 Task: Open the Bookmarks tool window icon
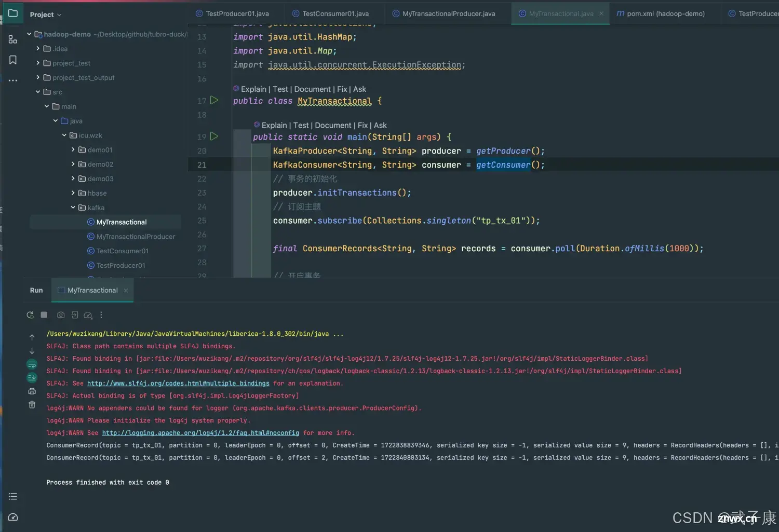coord(13,60)
